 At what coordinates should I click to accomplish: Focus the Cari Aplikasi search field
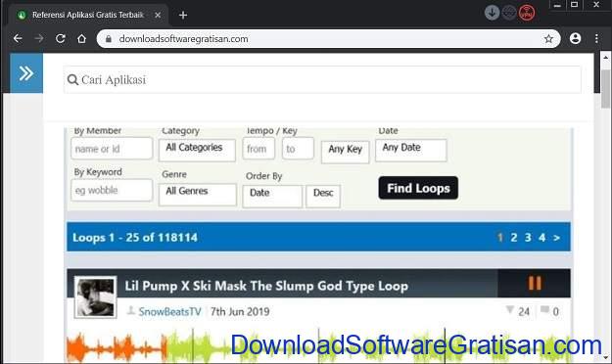point(322,79)
